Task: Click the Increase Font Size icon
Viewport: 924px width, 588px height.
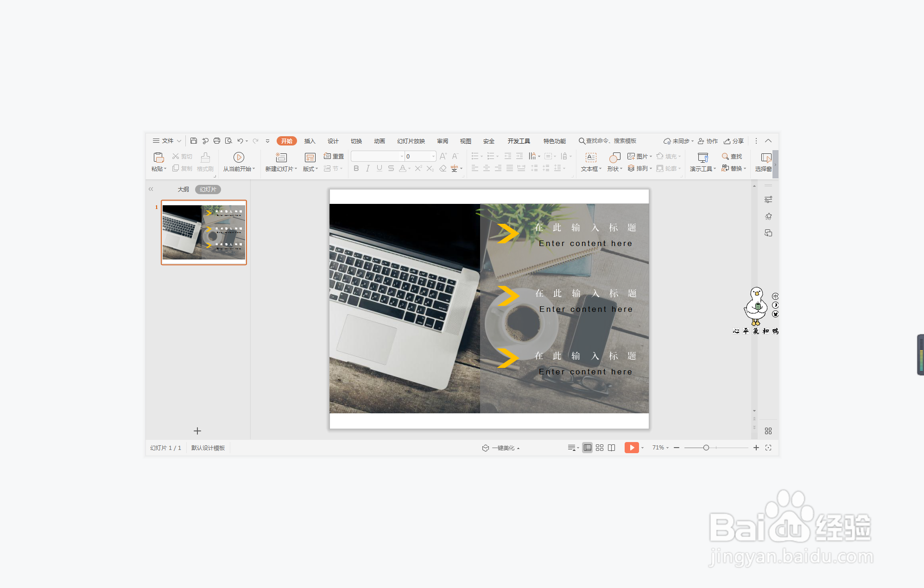Action: (443, 156)
